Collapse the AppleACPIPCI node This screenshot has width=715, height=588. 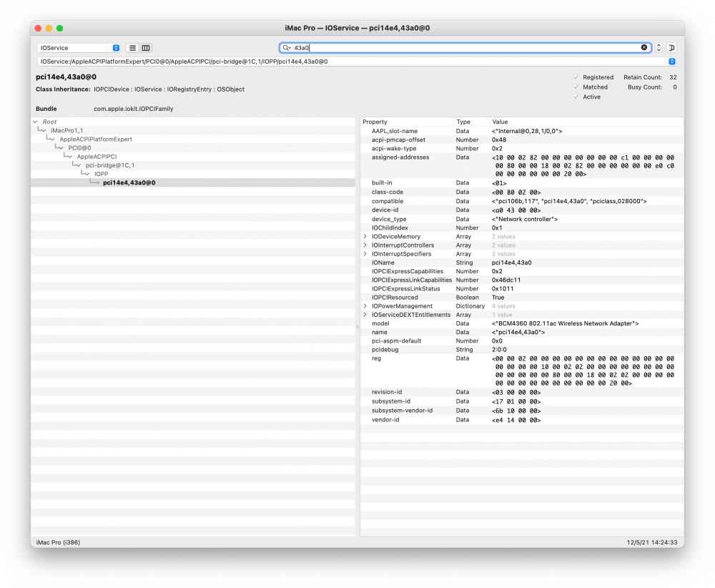(70, 157)
